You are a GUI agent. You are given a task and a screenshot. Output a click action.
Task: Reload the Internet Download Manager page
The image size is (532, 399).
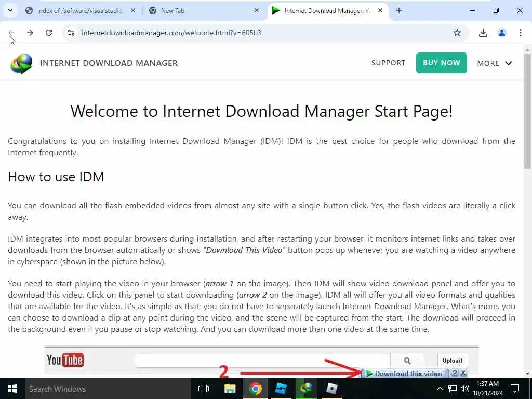(49, 33)
